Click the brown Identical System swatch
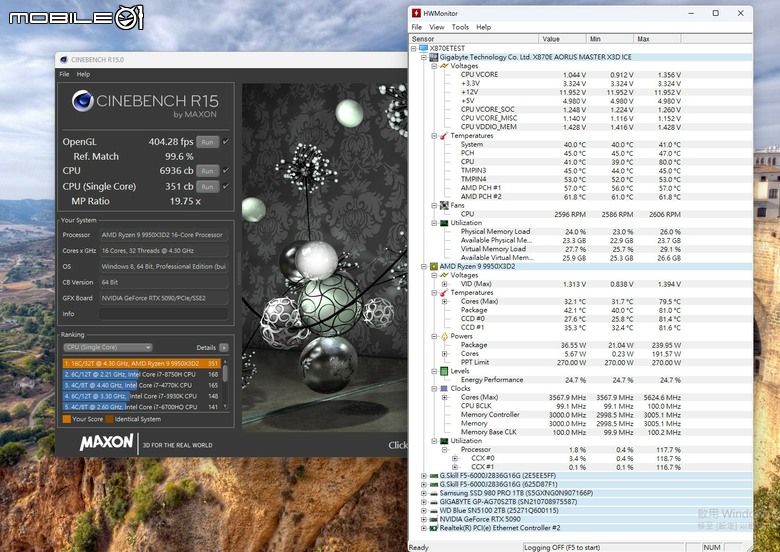 click(x=109, y=419)
